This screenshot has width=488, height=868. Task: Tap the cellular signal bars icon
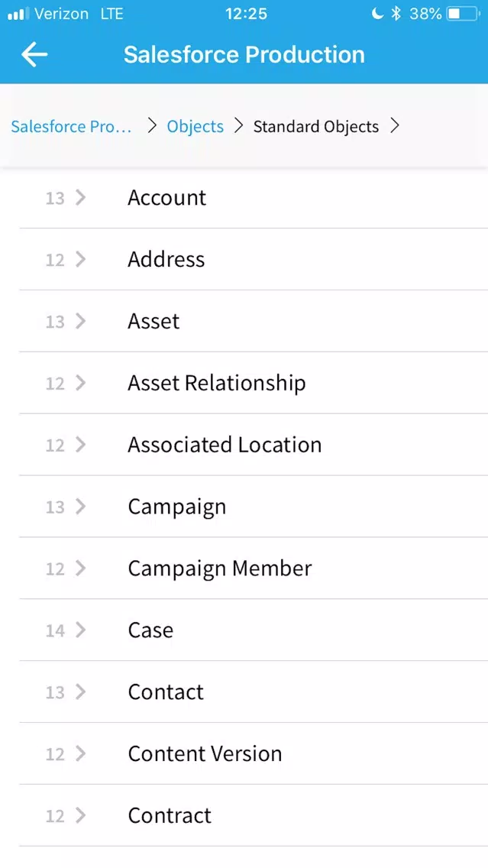click(18, 14)
